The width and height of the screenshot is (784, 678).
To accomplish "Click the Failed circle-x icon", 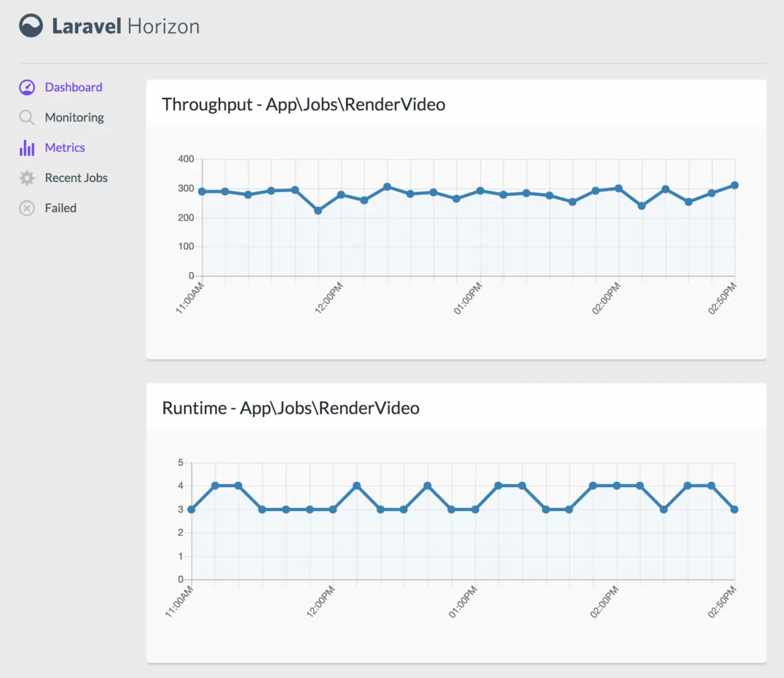I will (27, 208).
